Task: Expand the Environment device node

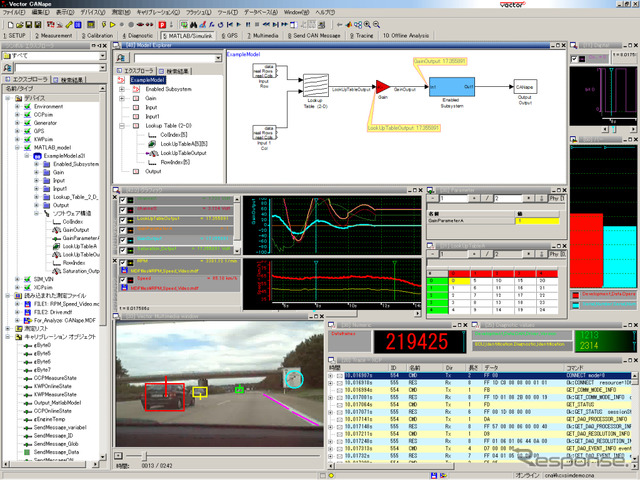Action: pyautogui.click(x=17, y=107)
